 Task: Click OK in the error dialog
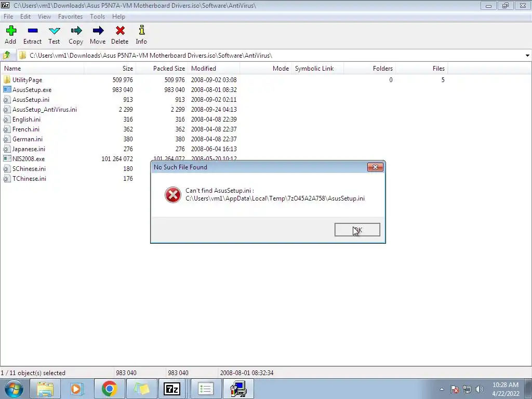[x=357, y=230]
